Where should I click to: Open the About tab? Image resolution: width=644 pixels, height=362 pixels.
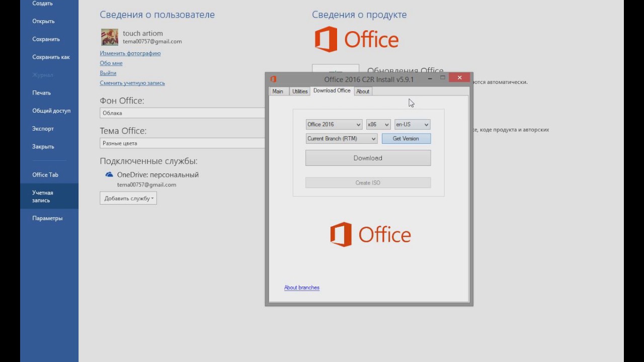pos(363,91)
